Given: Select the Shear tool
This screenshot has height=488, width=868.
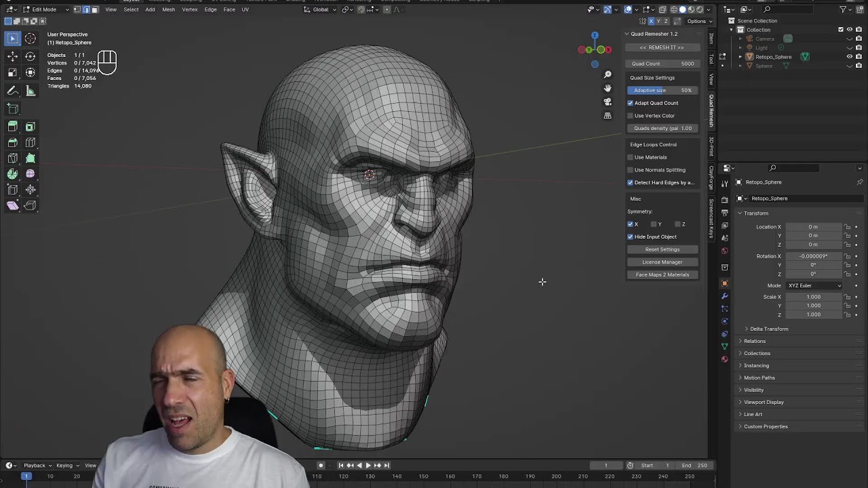Looking at the screenshot, I should 12,205.
